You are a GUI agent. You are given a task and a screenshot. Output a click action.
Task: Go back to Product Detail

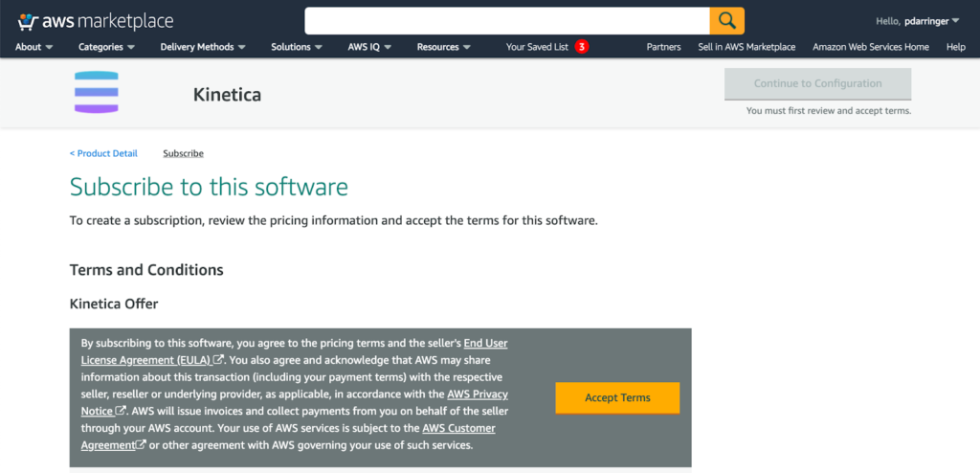(104, 153)
